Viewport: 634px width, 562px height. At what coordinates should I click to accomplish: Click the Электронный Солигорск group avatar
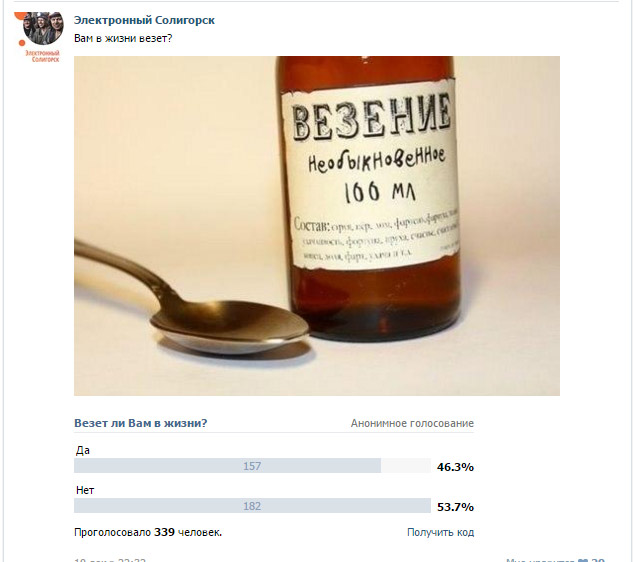tap(42, 28)
